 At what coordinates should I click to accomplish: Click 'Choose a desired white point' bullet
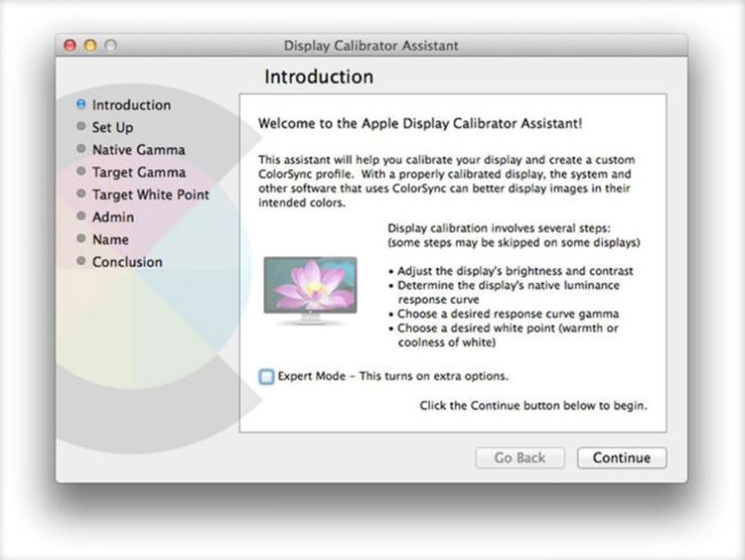click(x=503, y=335)
